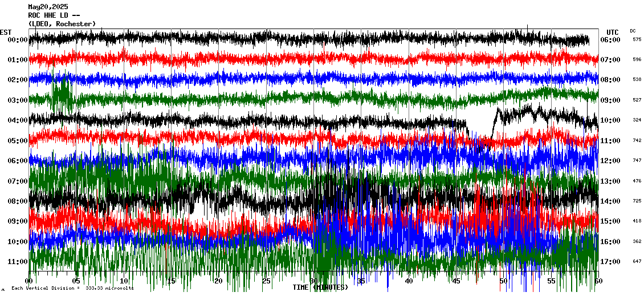Click the DC value "647"
This screenshot has width=644, height=296.
point(637,261)
